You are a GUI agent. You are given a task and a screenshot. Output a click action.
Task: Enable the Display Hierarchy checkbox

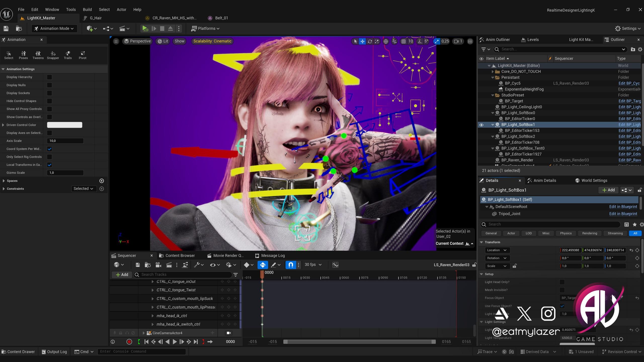click(50, 77)
